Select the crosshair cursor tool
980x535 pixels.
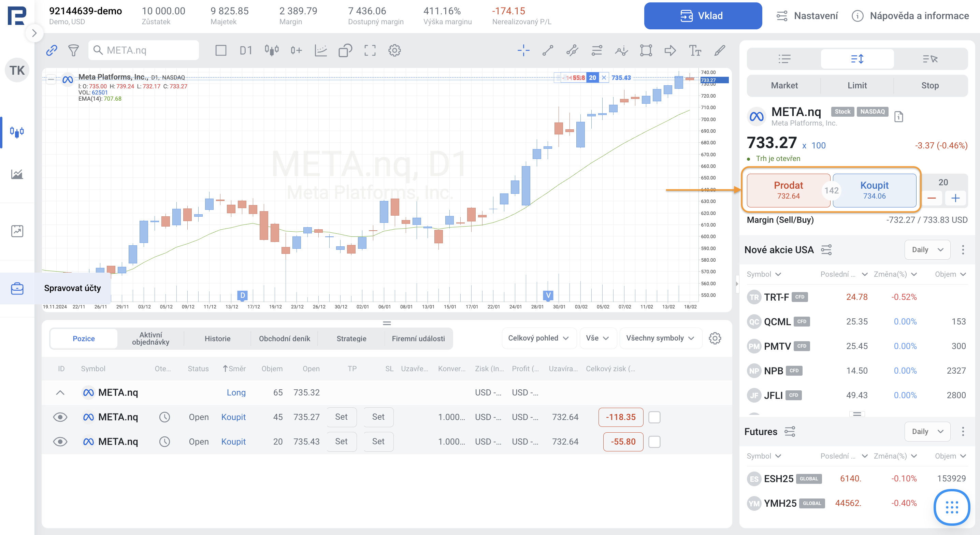tap(523, 50)
